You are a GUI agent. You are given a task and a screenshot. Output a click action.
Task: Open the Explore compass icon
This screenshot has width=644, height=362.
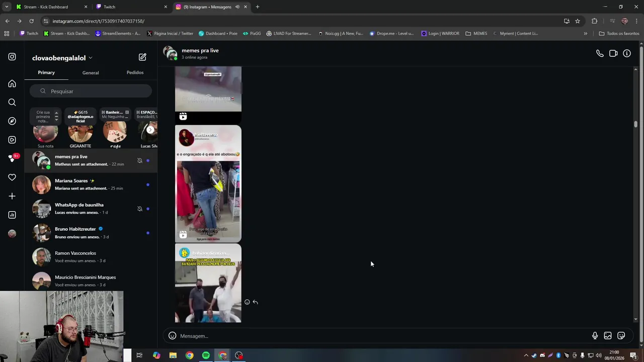[x=12, y=121]
